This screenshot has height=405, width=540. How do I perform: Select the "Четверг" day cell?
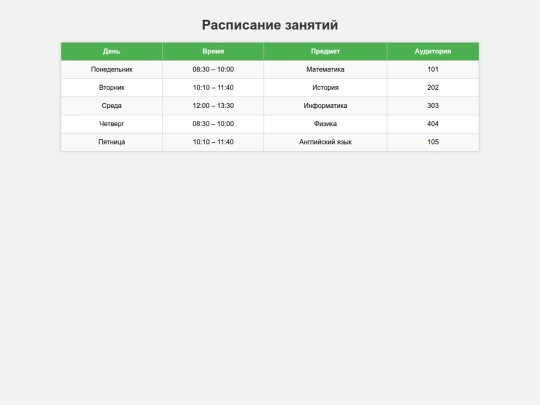pyautogui.click(x=112, y=124)
